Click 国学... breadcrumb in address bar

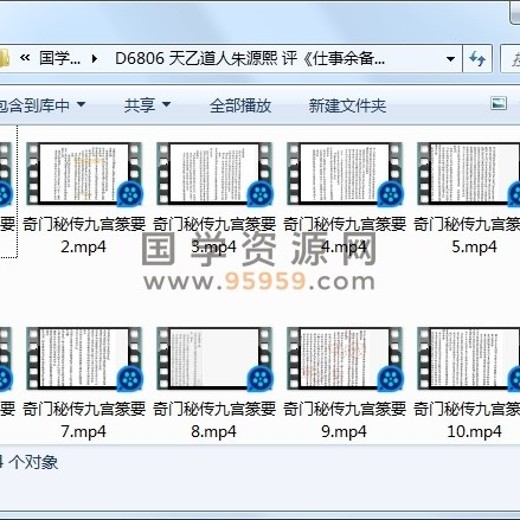(x=60, y=59)
